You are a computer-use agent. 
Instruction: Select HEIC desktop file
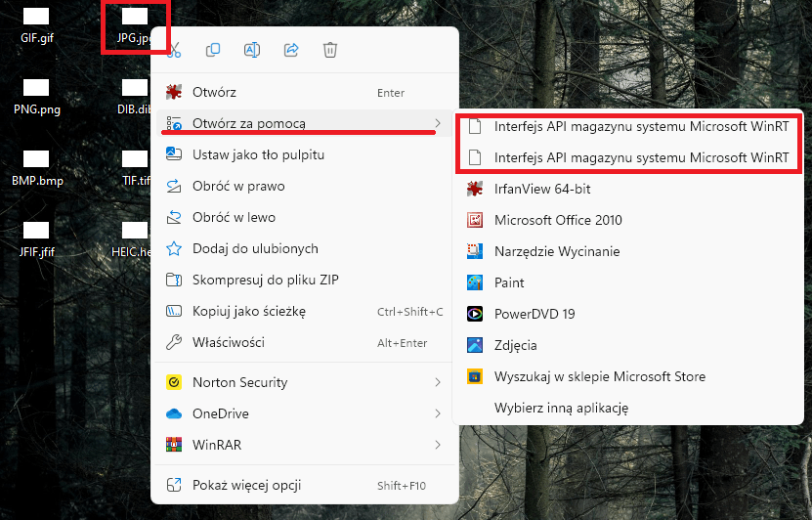click(x=132, y=239)
